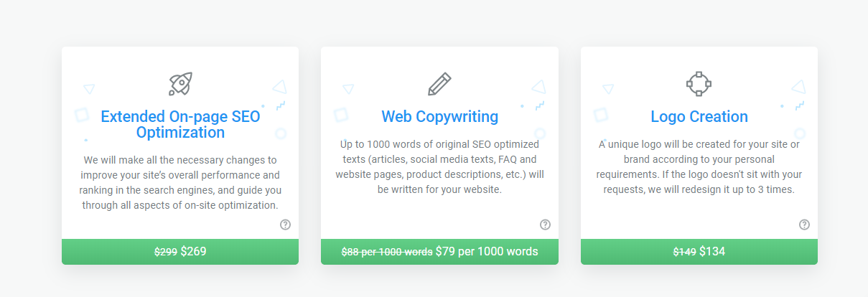Viewport: 868px width, 297px height.
Task: Click the crossed-out $149 old price
Action: pyautogui.click(x=684, y=252)
